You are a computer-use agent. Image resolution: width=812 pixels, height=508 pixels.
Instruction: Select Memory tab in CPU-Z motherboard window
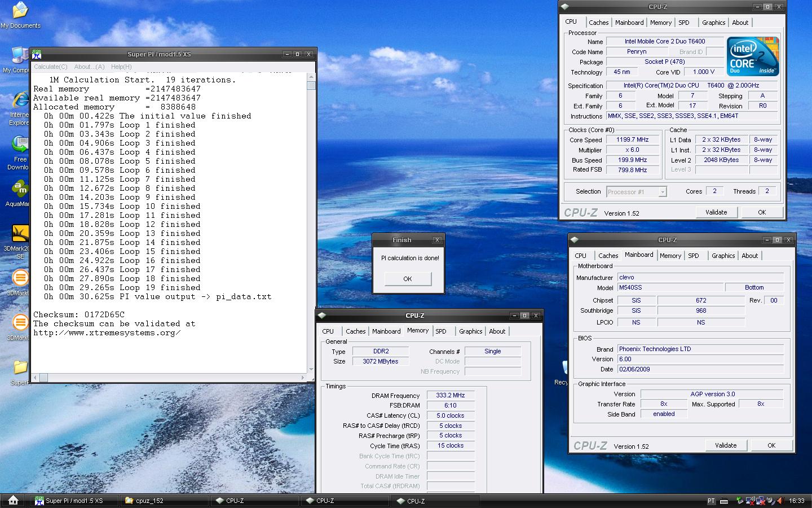coord(670,256)
